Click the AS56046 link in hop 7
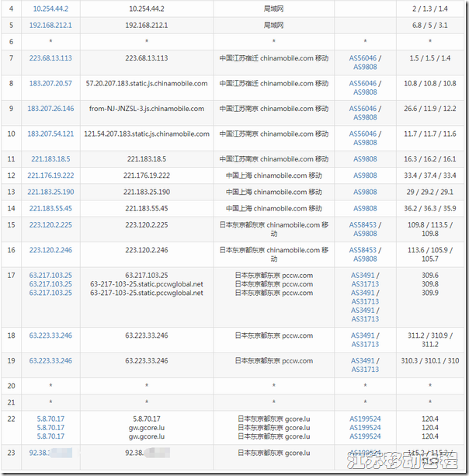The height and width of the screenshot is (476, 469). click(x=363, y=58)
